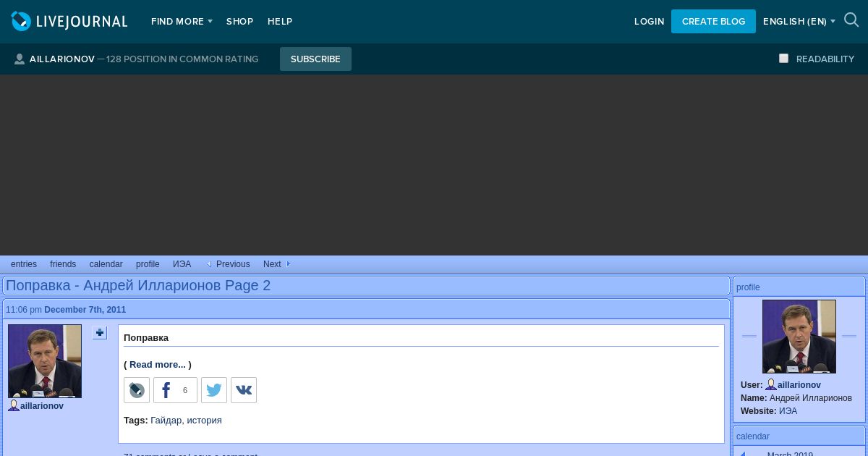Share the post on VK
The width and height of the screenshot is (868, 456).
click(x=244, y=390)
